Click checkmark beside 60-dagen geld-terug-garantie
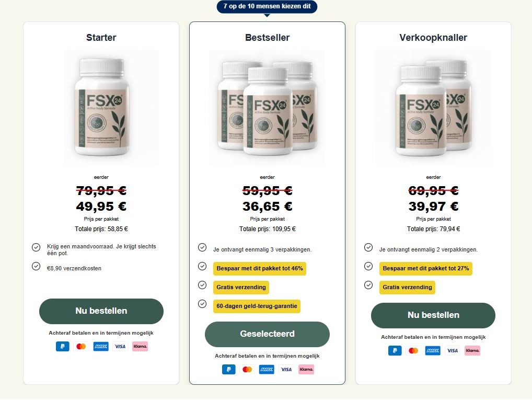Viewport: 532px width, 400px height. click(202, 304)
